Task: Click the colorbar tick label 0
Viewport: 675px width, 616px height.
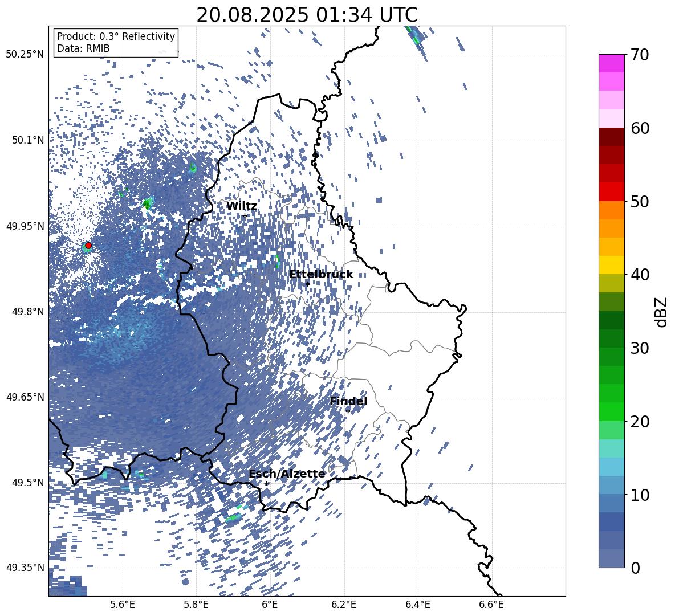Action: [635, 568]
